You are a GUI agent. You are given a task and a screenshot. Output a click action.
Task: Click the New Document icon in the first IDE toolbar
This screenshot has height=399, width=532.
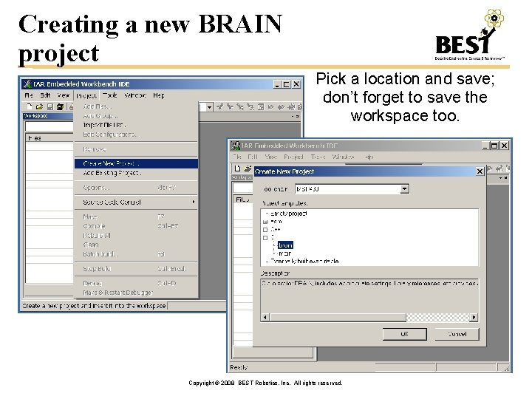[x=30, y=106]
